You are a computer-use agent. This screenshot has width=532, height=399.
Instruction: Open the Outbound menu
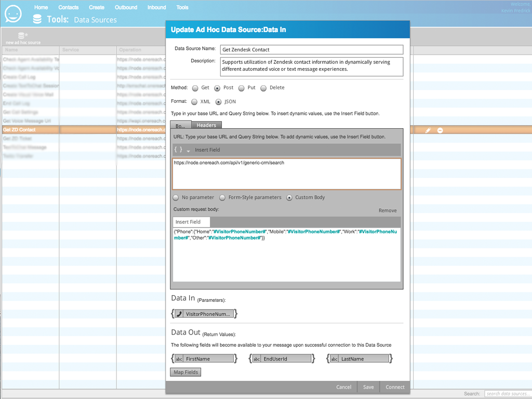pyautogui.click(x=126, y=7)
